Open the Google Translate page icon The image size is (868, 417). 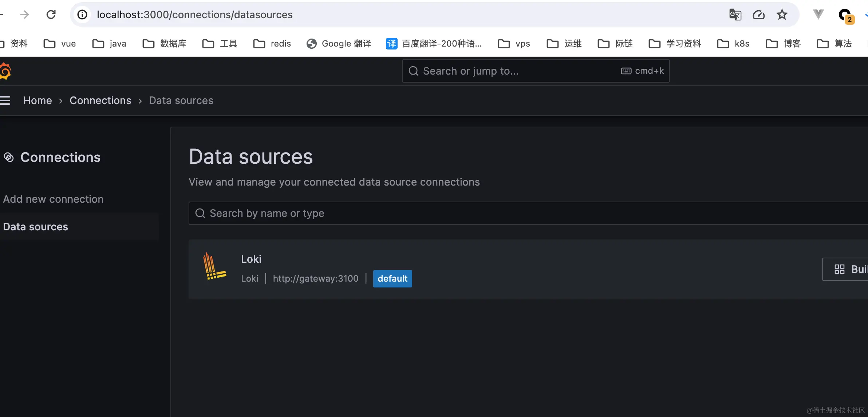[x=735, y=15]
